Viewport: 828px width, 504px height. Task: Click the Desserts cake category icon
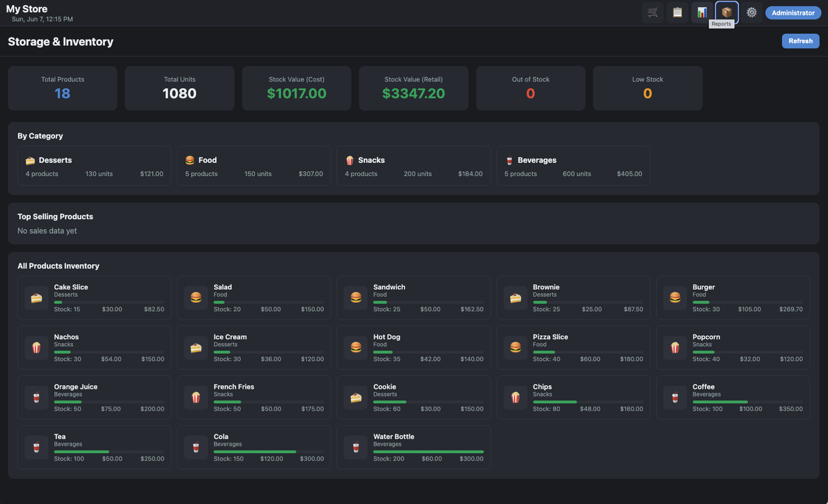(x=30, y=160)
